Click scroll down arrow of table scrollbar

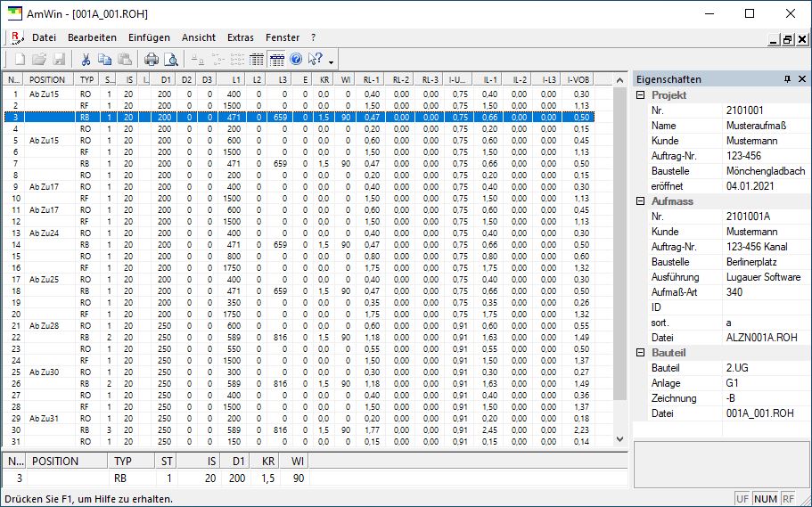coord(619,439)
